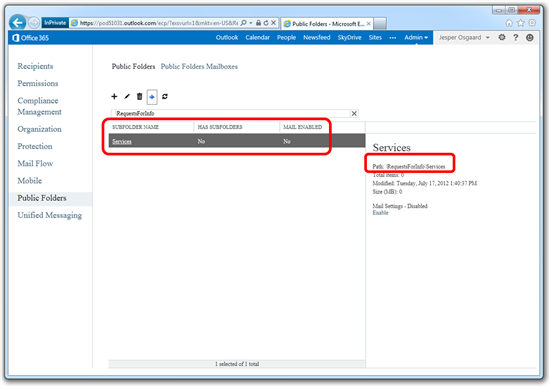The height and width of the screenshot is (387, 550).
Task: Sort by Has Subfolders column header
Action: tap(220, 127)
